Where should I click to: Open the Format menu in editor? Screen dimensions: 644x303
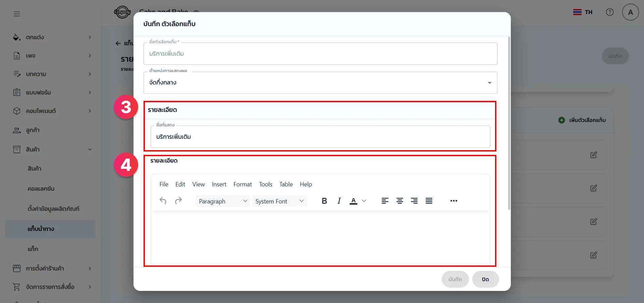click(x=242, y=184)
